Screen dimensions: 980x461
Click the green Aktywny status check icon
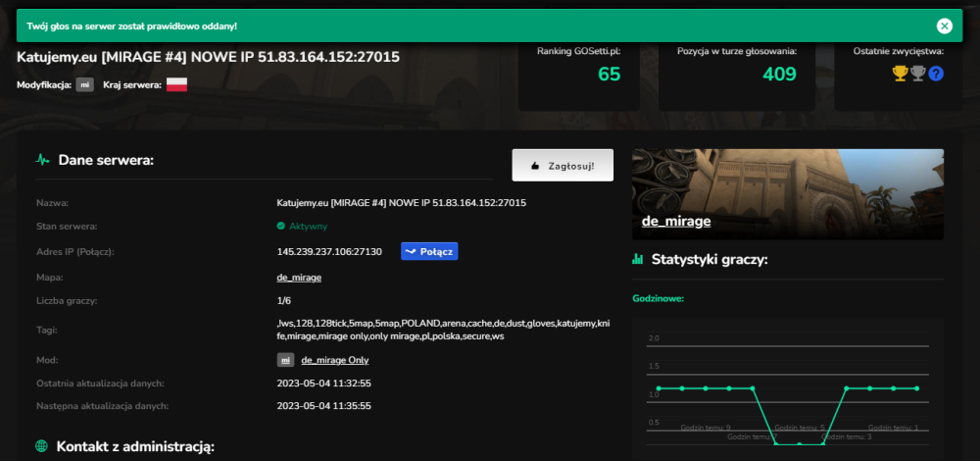[x=280, y=226]
